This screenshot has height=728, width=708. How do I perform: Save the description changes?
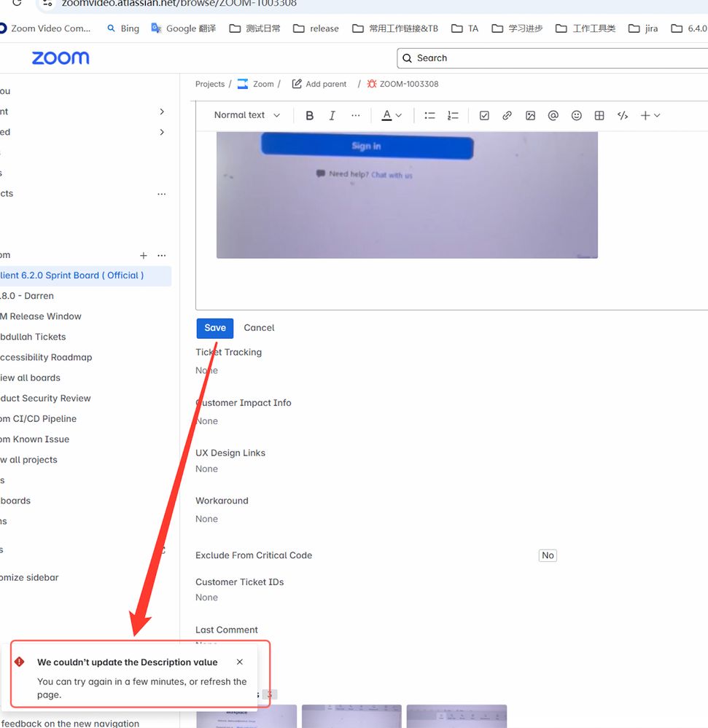point(214,328)
